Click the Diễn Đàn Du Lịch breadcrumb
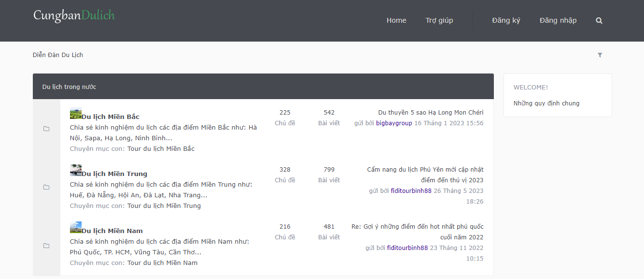 tap(58, 55)
